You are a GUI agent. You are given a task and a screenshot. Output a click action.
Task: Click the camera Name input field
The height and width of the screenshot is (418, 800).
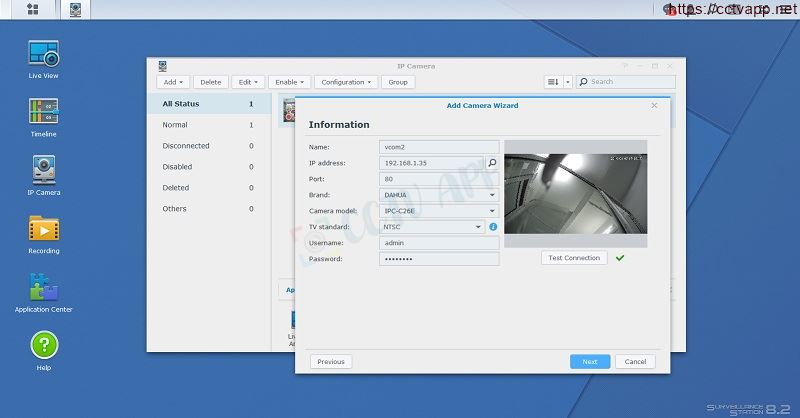(x=438, y=146)
